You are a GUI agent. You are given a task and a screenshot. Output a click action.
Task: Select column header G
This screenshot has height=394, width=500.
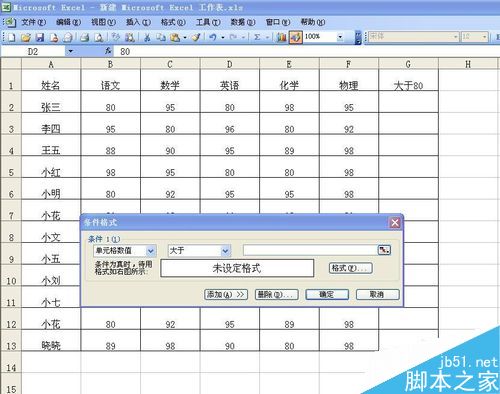click(x=408, y=64)
